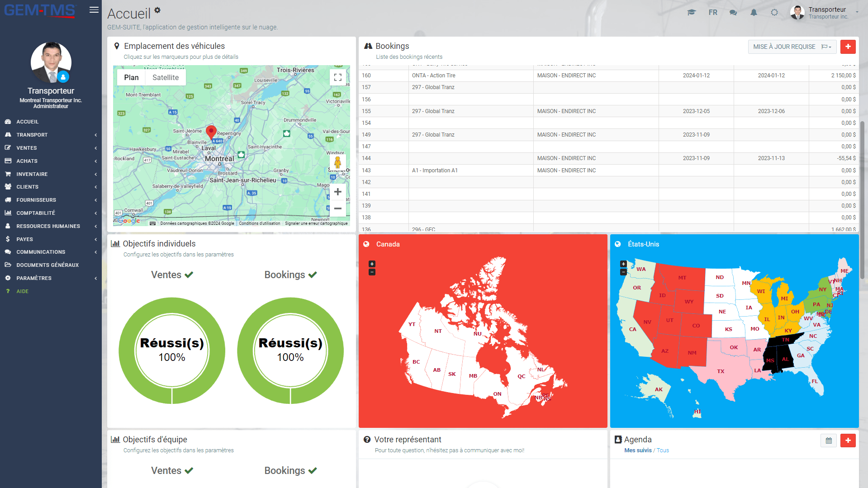The image size is (868, 488).
Task: Go to the Aide menu item
Action: tap(23, 291)
